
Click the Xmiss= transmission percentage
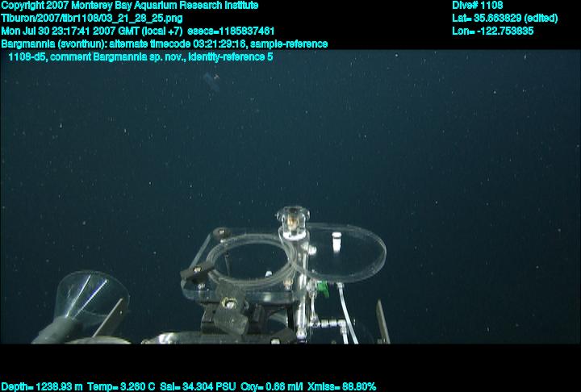pyautogui.click(x=341, y=387)
